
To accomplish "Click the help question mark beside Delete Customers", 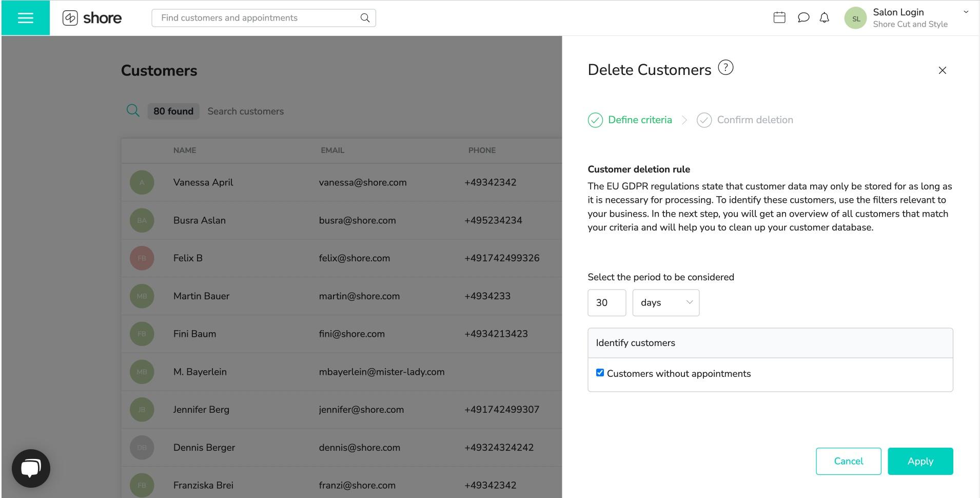I will tap(726, 67).
